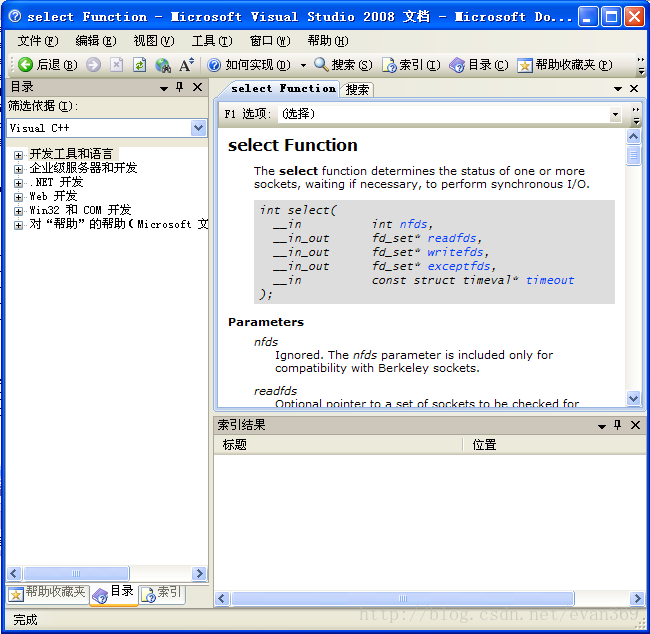Expand the .NET 开发 tree node
This screenshot has width=650, height=634.
point(18,183)
